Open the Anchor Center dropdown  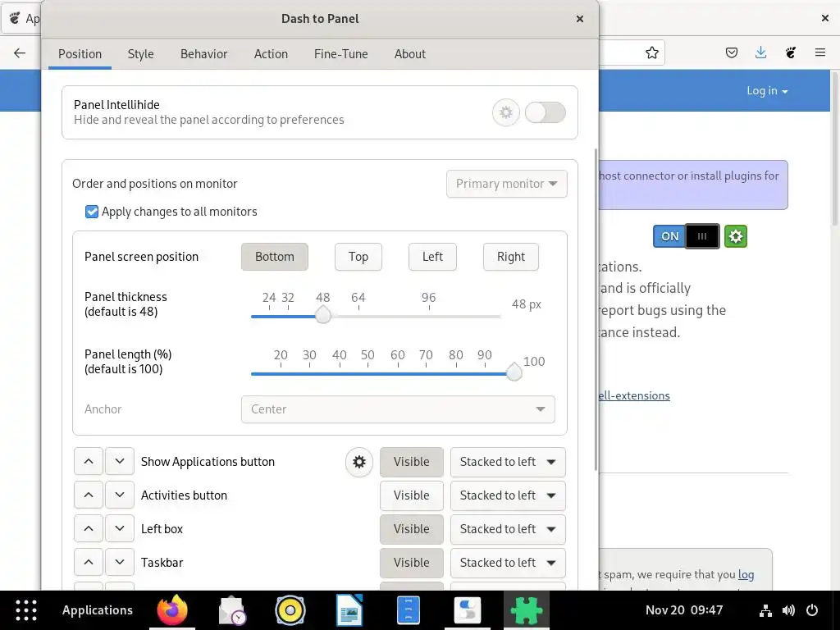(398, 409)
